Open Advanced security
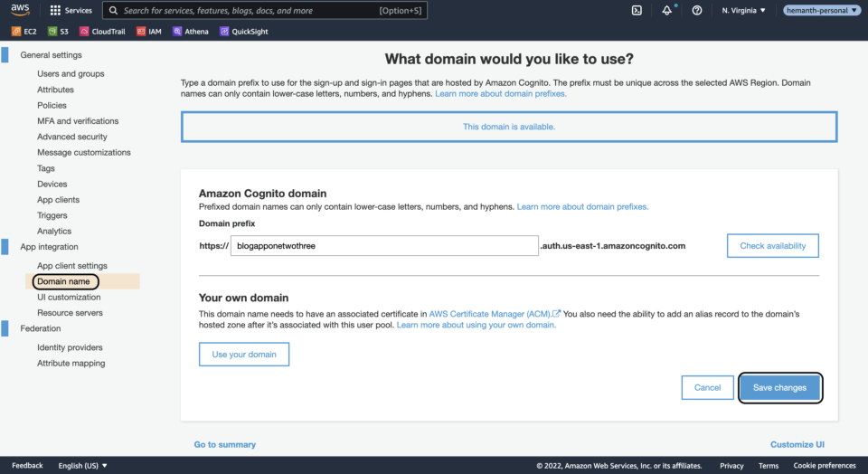Image resolution: width=868 pixels, height=474 pixels. click(72, 137)
